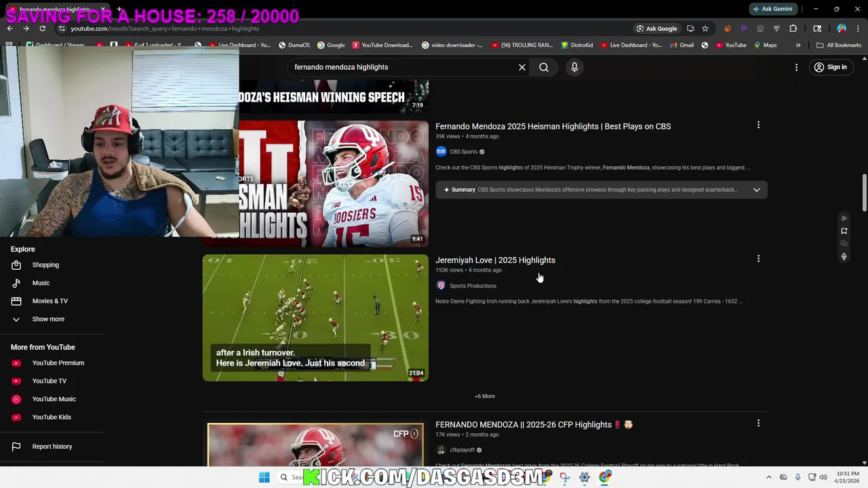Open the CBS Sports channel avatar
This screenshot has width=868, height=488.
[441, 152]
